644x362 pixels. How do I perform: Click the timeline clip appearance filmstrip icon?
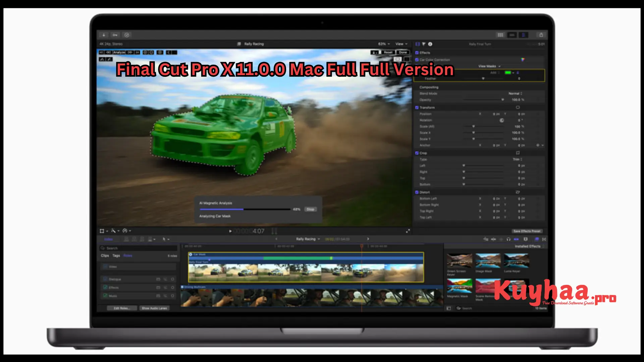(x=526, y=239)
